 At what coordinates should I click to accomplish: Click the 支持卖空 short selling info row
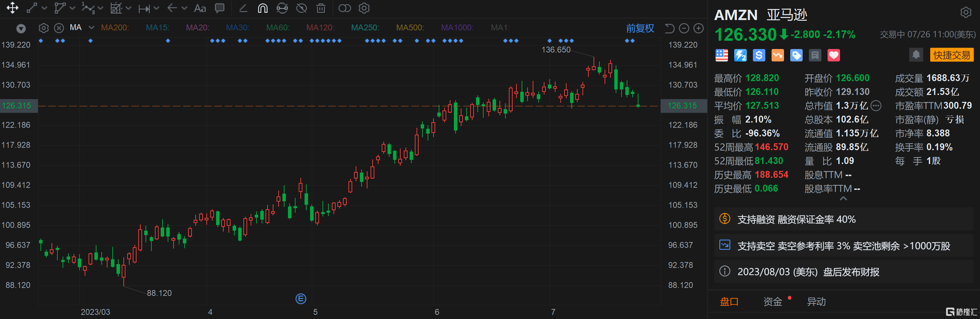tap(843, 246)
